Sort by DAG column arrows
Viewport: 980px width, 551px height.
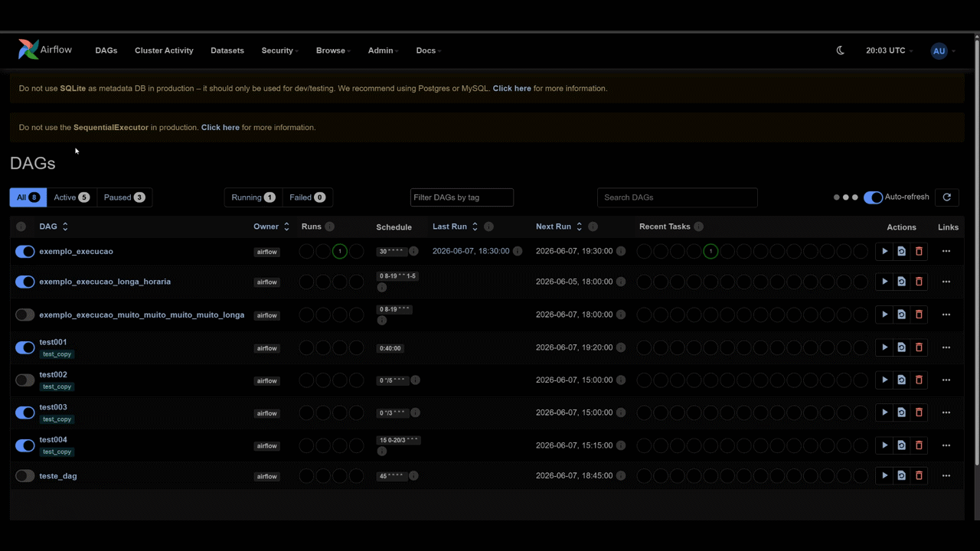click(65, 227)
